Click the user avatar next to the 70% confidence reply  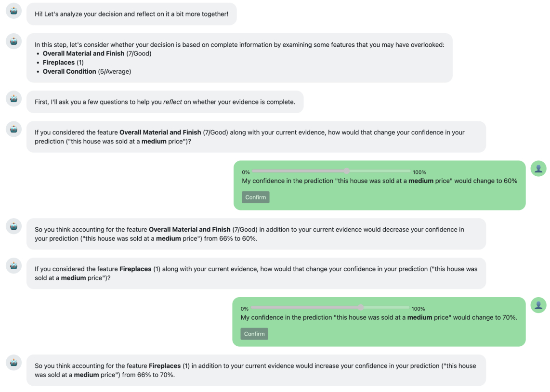point(538,305)
